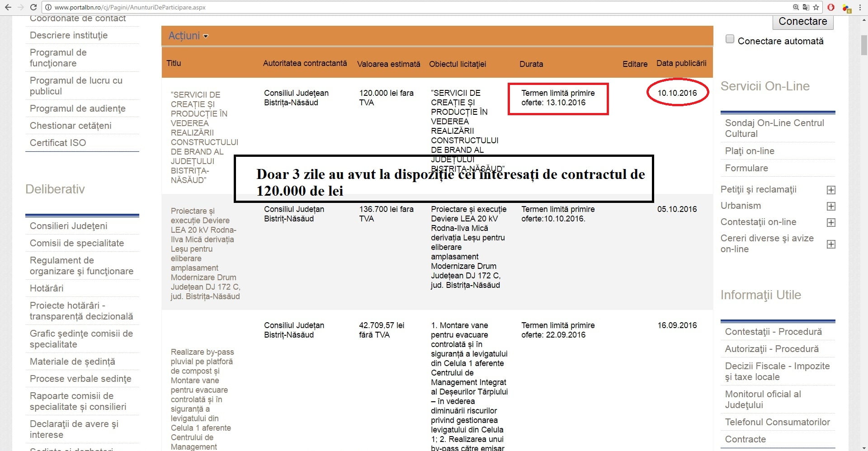Expand Cereri diverse și avize on-line
The height and width of the screenshot is (451, 868).
point(831,244)
